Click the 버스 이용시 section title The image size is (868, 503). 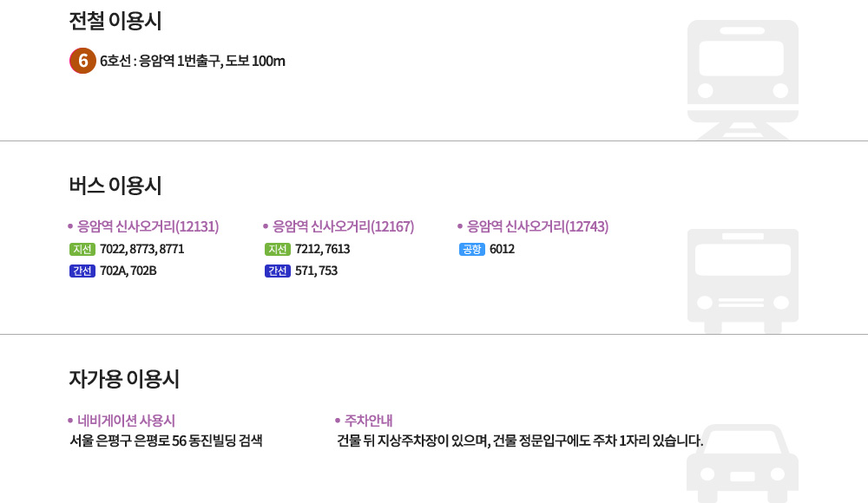click(x=115, y=186)
